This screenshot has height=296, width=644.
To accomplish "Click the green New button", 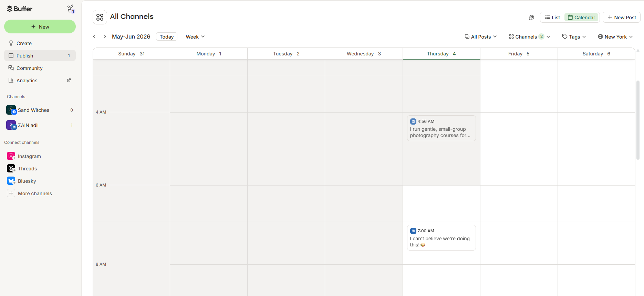I will [x=40, y=27].
